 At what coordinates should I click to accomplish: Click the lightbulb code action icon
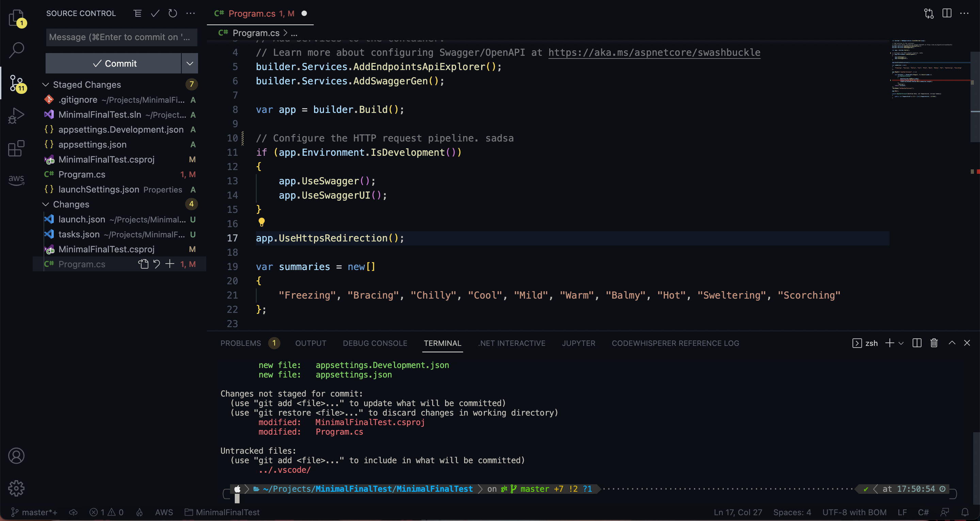click(x=261, y=222)
